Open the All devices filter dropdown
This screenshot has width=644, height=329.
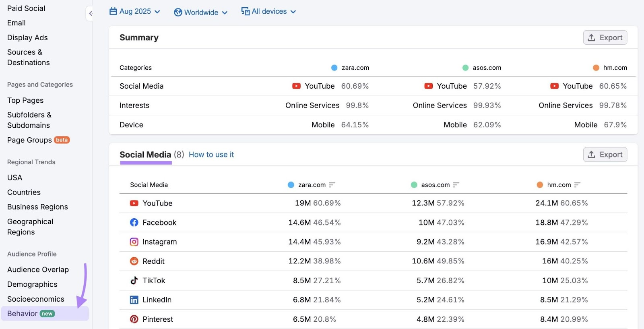[x=268, y=12]
